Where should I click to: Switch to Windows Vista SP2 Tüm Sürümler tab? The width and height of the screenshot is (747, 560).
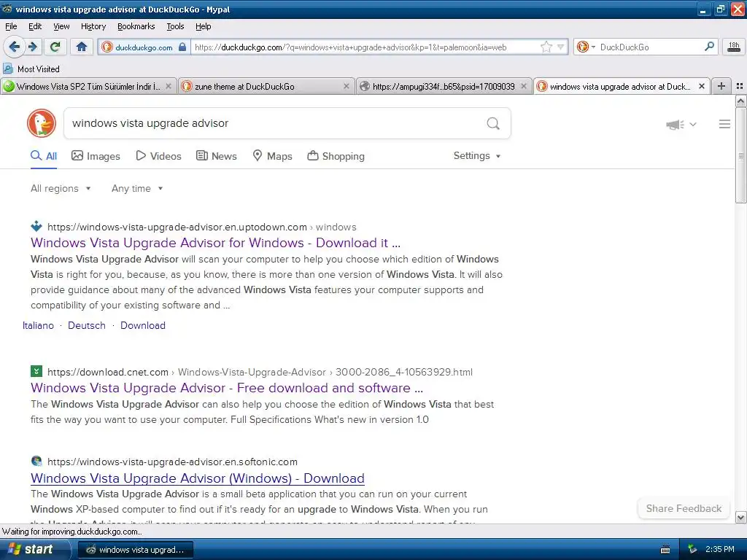tap(88, 86)
